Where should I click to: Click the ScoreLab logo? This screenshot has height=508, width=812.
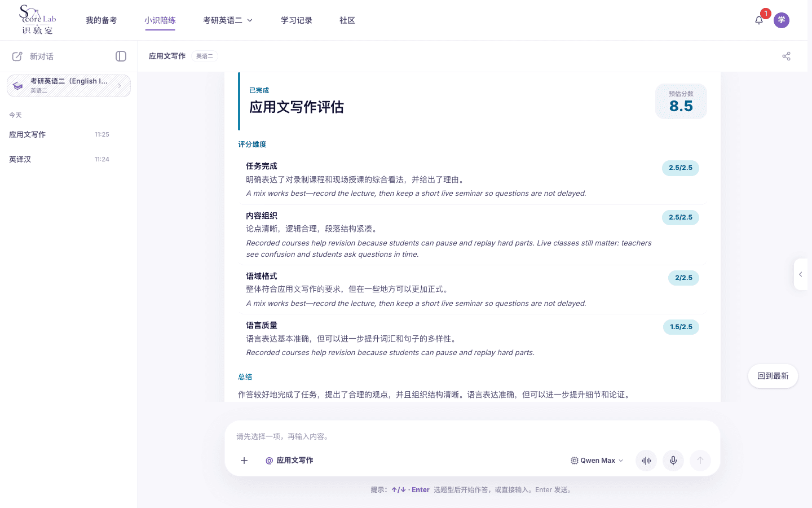[x=38, y=20]
